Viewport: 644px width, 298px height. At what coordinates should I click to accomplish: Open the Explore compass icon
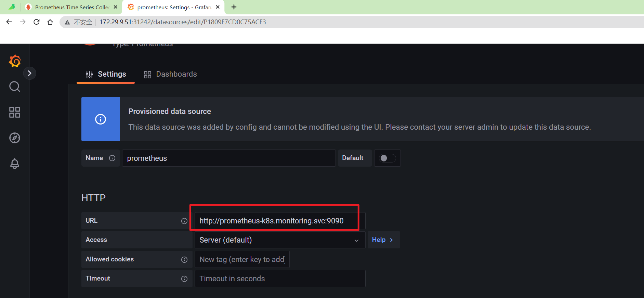(14, 138)
